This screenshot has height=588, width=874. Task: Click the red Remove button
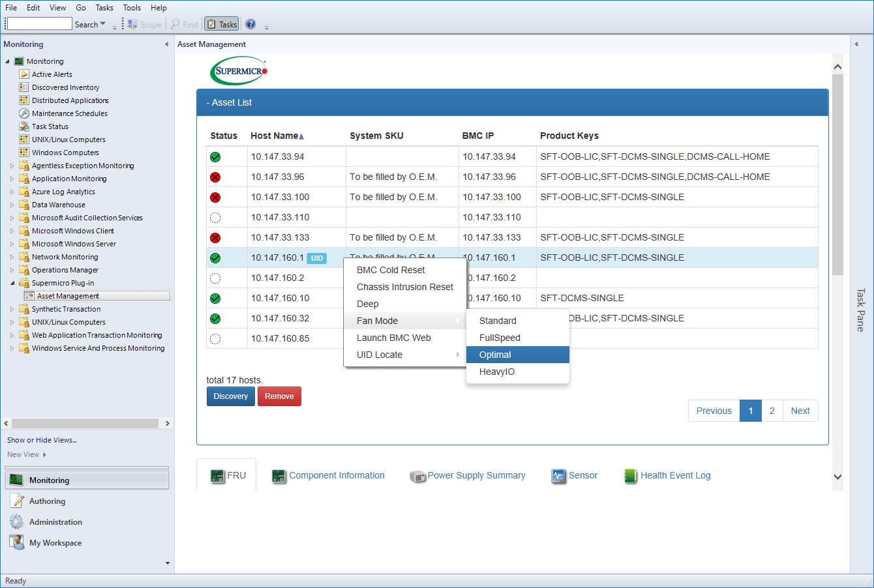click(279, 396)
